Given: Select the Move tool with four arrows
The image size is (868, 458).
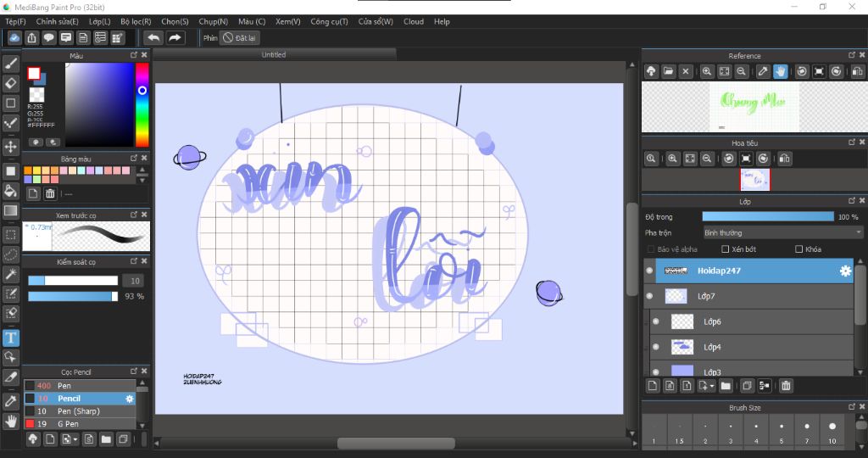Looking at the screenshot, I should (10, 147).
